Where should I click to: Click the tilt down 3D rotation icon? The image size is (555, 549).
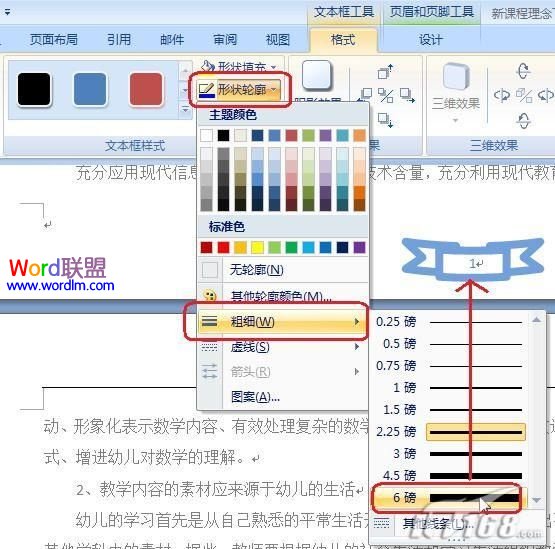523,121
